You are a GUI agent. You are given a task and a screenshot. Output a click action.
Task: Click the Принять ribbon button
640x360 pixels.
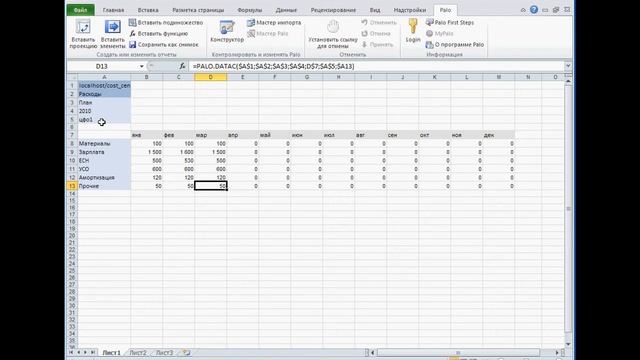click(377, 44)
